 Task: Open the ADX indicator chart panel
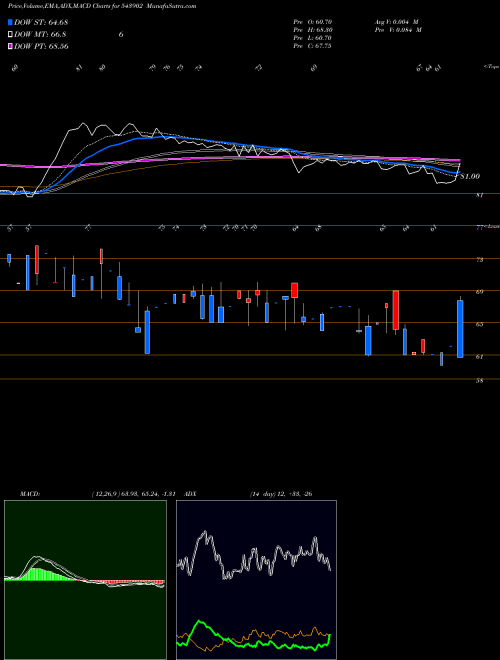256,580
